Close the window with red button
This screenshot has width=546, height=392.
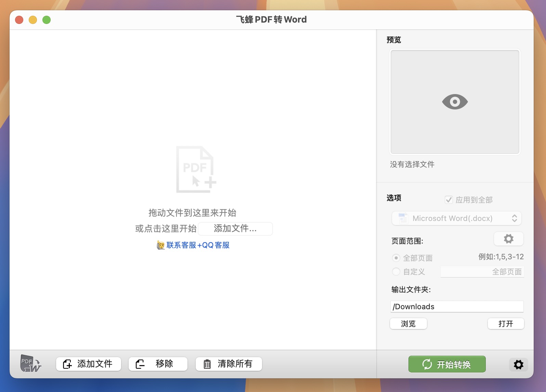point(19,20)
